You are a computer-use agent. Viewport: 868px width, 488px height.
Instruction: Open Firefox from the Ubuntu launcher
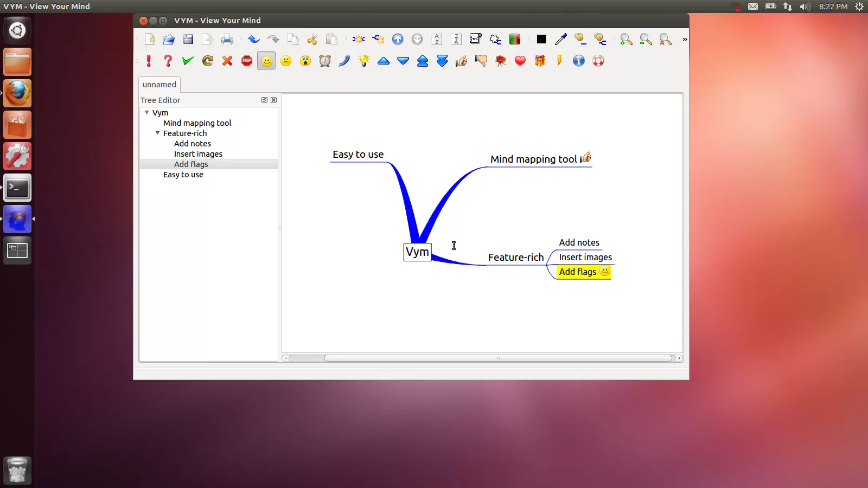click(17, 94)
